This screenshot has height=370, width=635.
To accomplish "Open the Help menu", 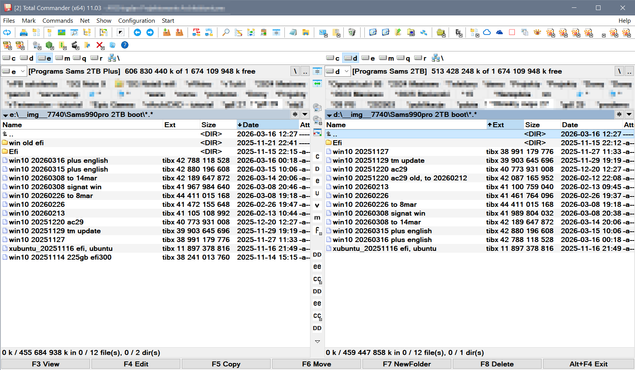I will tap(624, 21).
